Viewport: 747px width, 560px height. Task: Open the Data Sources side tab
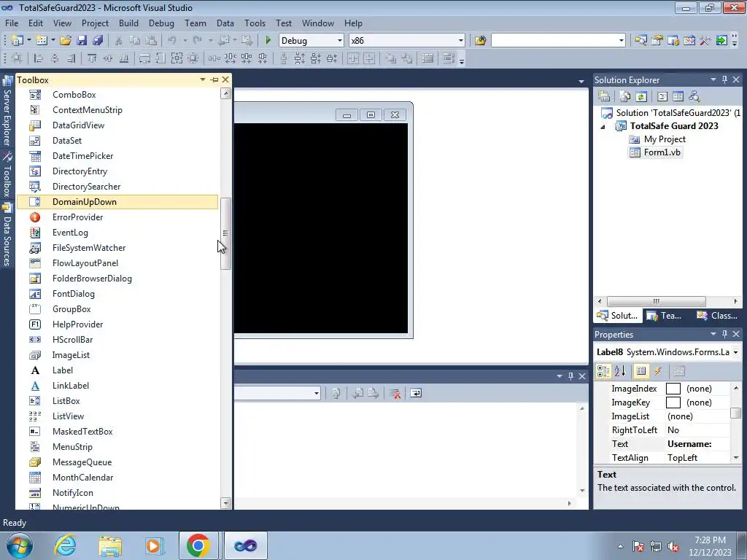pos(7,236)
